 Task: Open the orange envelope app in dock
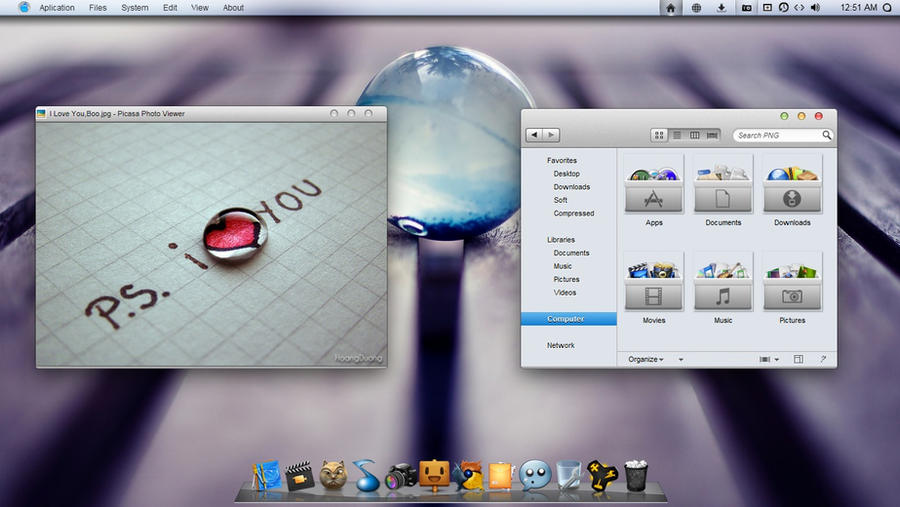[501, 476]
